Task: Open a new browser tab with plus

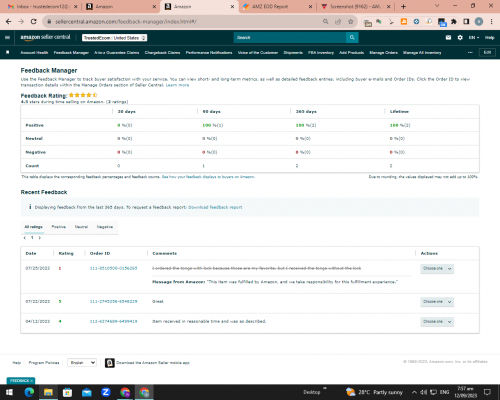Action: click(403, 6)
